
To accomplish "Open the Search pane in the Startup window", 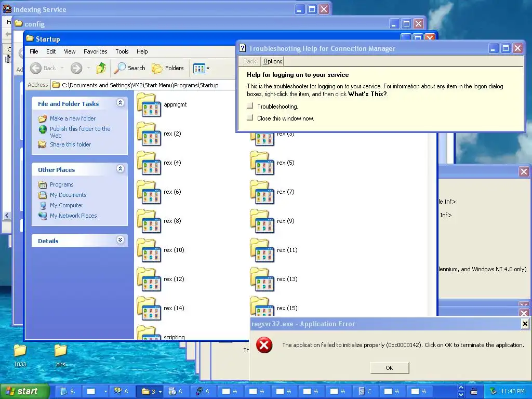I will pos(129,68).
